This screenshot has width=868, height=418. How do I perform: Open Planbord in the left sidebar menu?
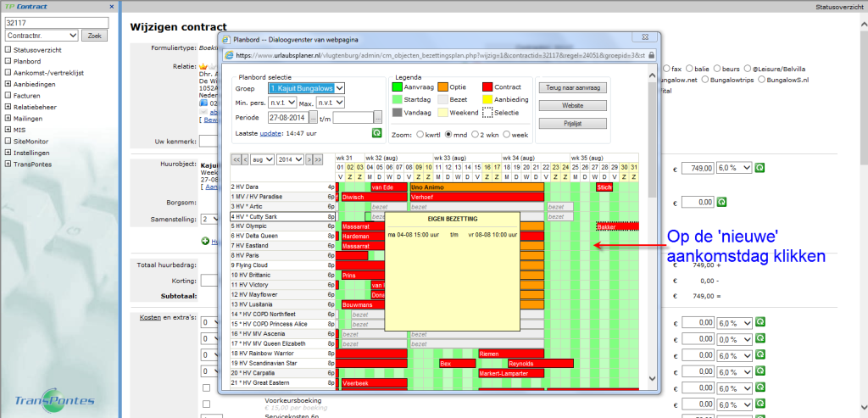[x=27, y=62]
